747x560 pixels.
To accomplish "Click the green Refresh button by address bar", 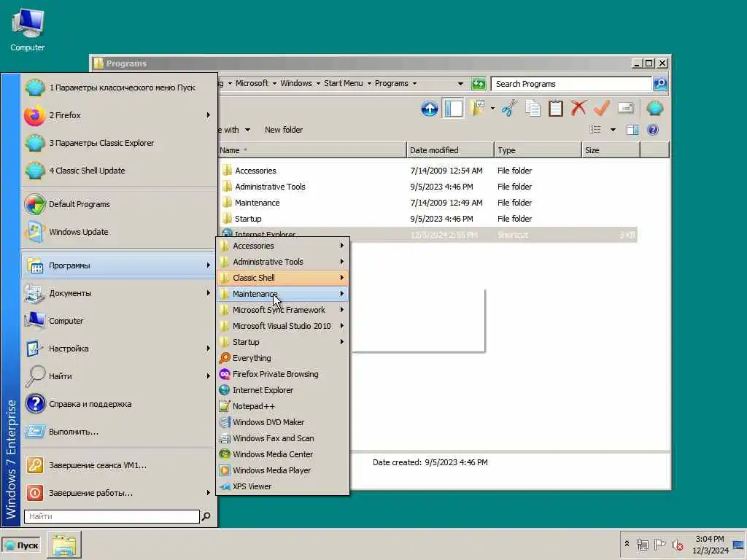I will point(479,84).
